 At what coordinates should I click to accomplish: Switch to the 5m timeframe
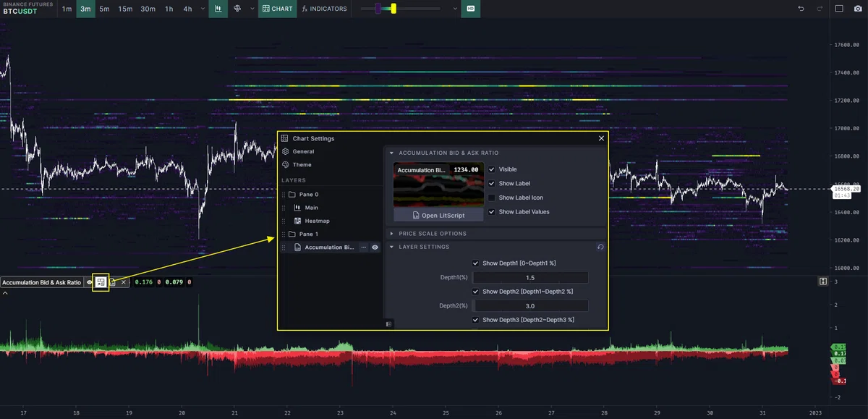[x=105, y=9]
